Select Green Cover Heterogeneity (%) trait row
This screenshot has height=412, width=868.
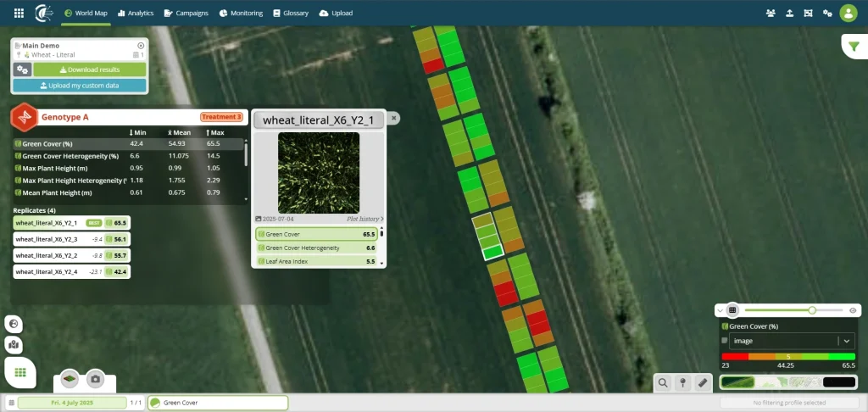pyautogui.click(x=128, y=156)
